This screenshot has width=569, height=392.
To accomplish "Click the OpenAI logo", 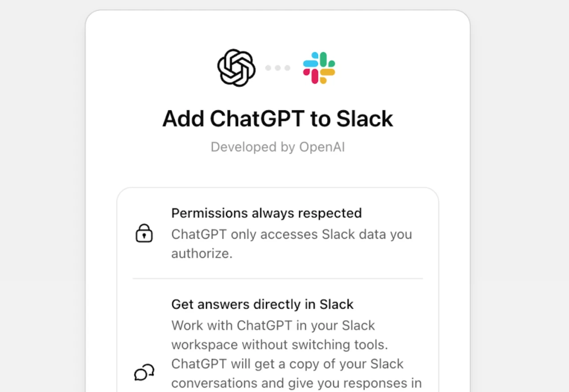I will coord(236,68).
